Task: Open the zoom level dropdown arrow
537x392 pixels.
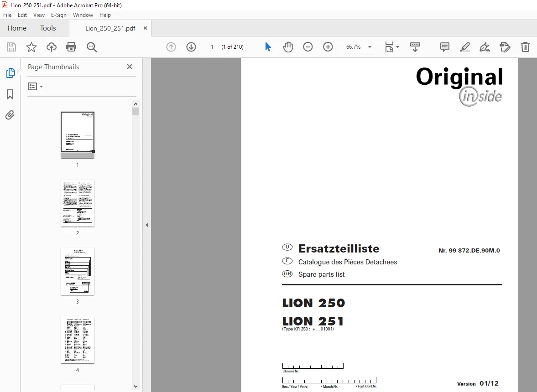Action: pos(370,47)
